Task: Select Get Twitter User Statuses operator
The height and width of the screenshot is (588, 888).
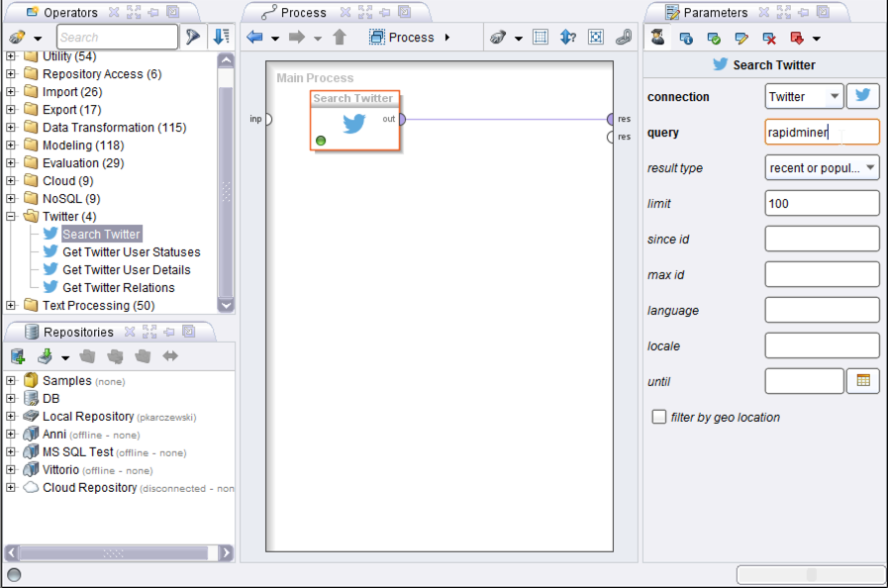Action: 131,252
